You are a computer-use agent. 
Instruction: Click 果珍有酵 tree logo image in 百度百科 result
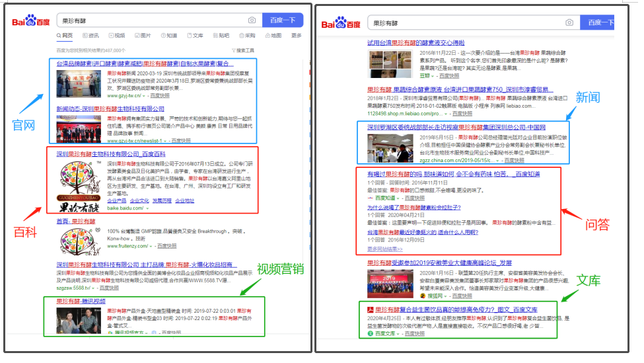[x=79, y=186]
